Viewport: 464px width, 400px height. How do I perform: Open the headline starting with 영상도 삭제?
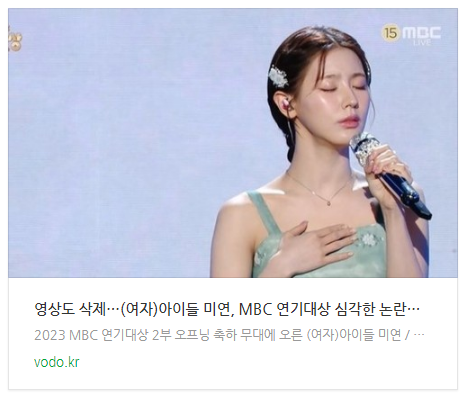pos(227,310)
